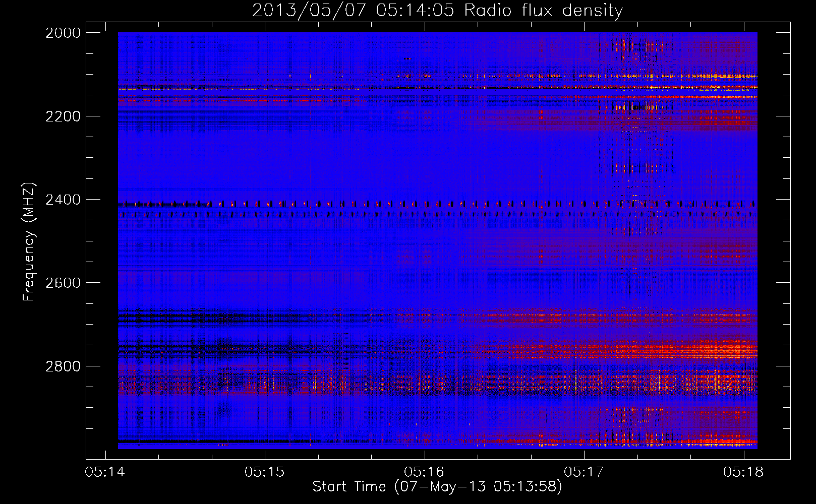Select the 2800 frequency tick label
The width and height of the screenshot is (816, 504).
coord(63,366)
